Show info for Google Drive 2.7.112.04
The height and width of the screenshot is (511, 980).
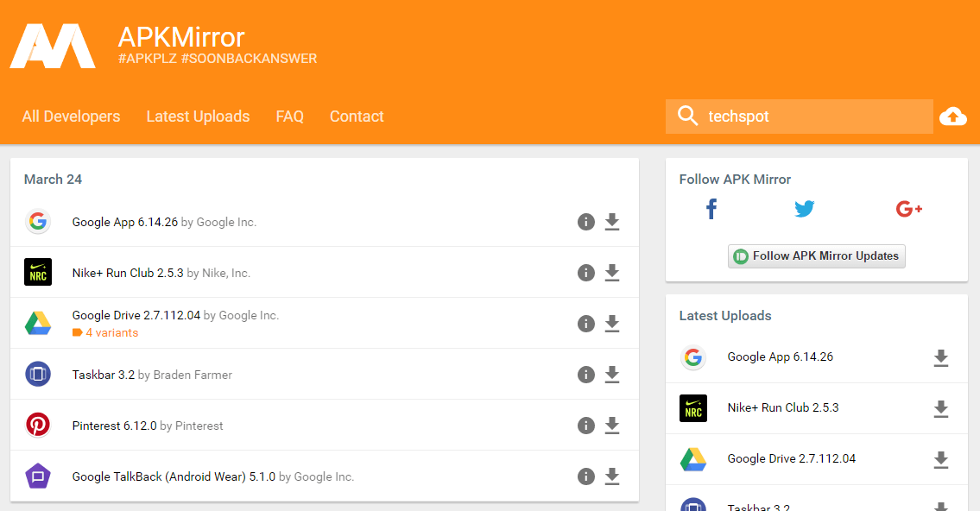[585, 324]
